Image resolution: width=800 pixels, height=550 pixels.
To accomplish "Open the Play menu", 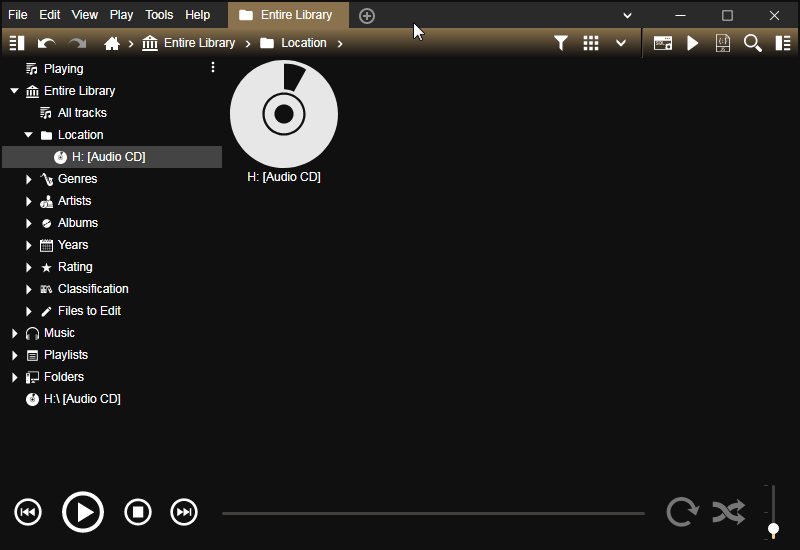I will 121,15.
